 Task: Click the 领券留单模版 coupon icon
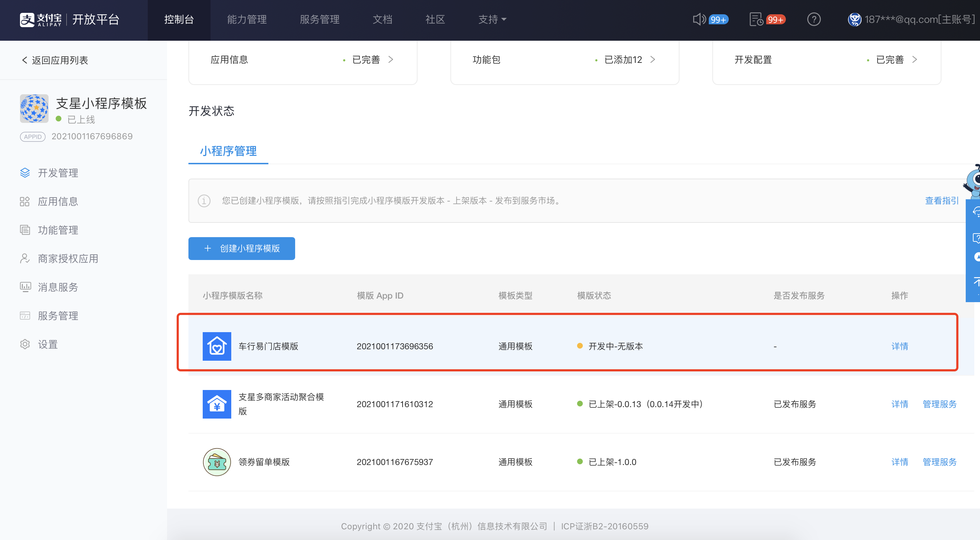tap(217, 462)
